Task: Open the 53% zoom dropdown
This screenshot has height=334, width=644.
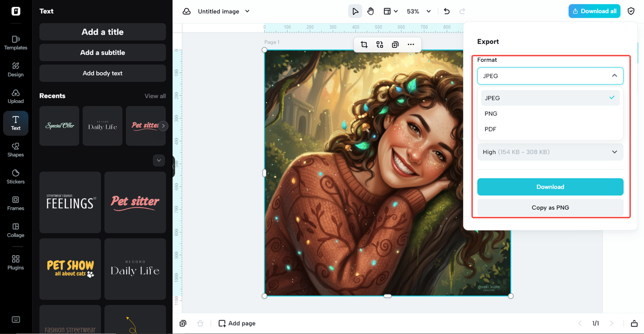Action: 419,11
